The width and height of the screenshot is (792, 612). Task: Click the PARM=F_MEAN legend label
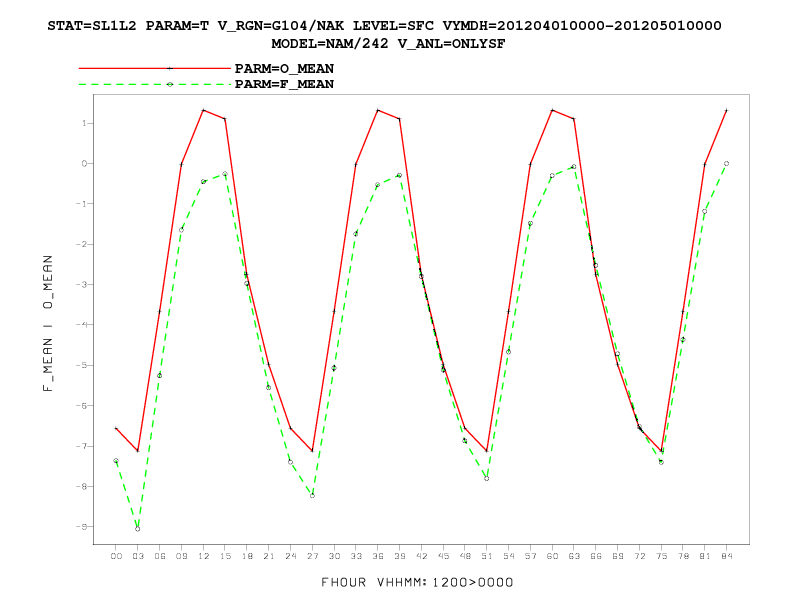tap(284, 84)
